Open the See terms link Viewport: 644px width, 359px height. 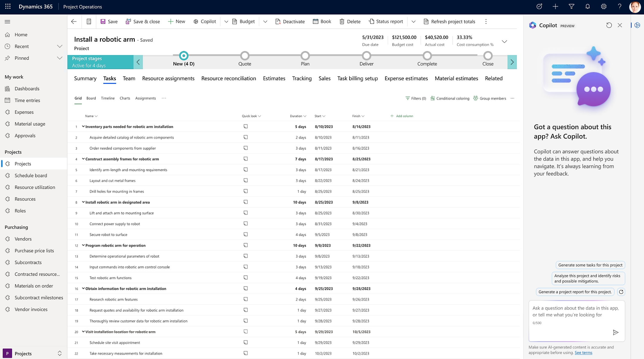tap(583, 353)
